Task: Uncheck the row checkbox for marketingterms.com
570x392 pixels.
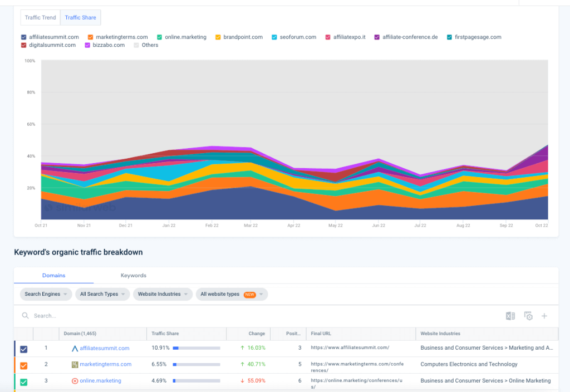Action: click(x=23, y=365)
